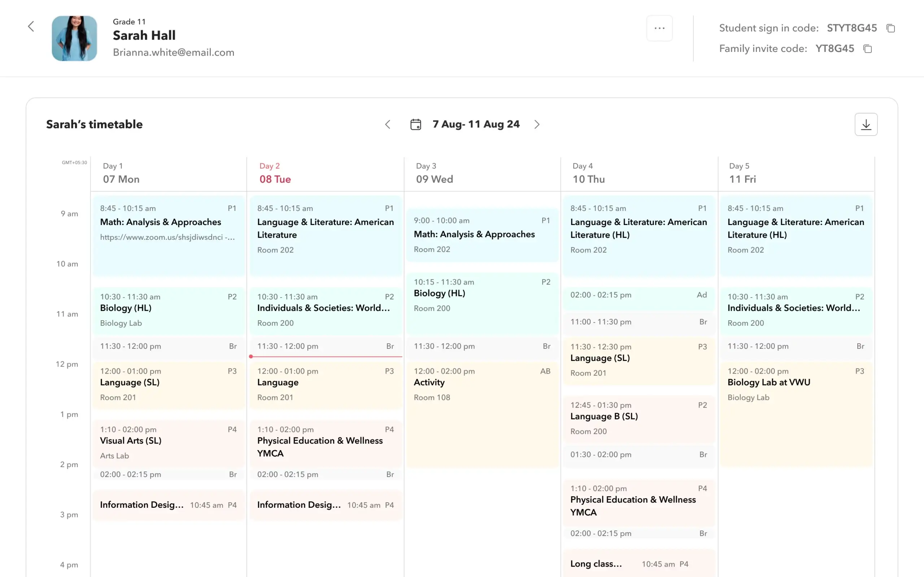Copy the family invite code YT8G45

pos(867,49)
